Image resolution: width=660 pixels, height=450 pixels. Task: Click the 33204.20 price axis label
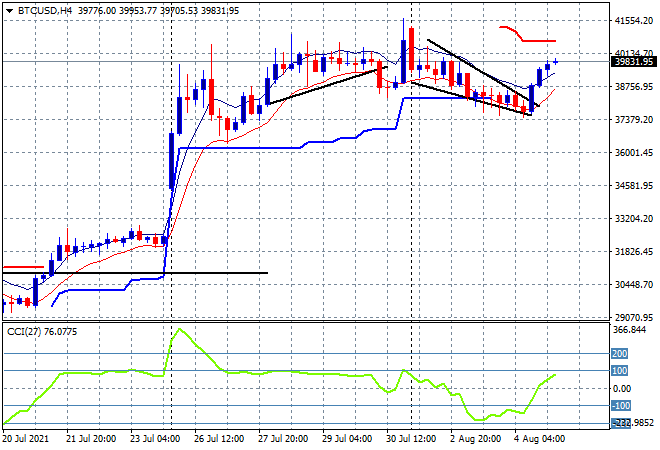pyautogui.click(x=634, y=219)
